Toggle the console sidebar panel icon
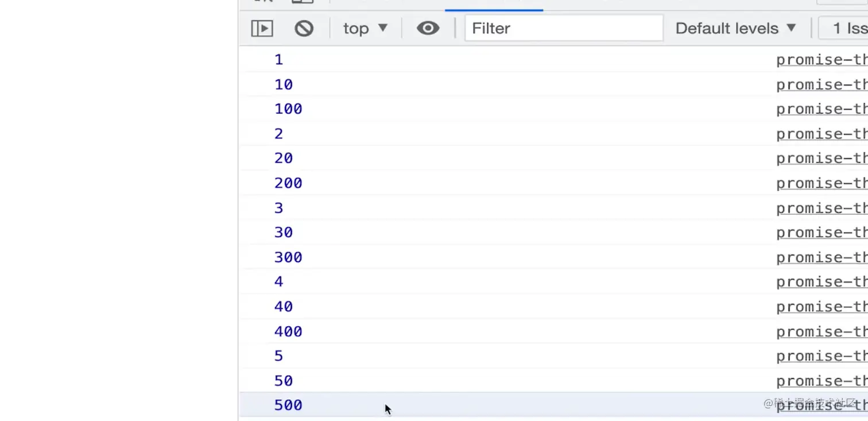This screenshot has width=868, height=421. pyautogui.click(x=262, y=28)
